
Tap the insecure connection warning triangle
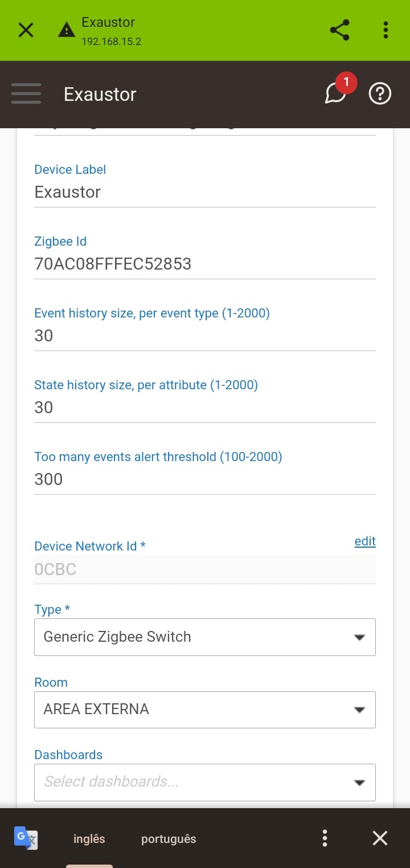tap(67, 30)
